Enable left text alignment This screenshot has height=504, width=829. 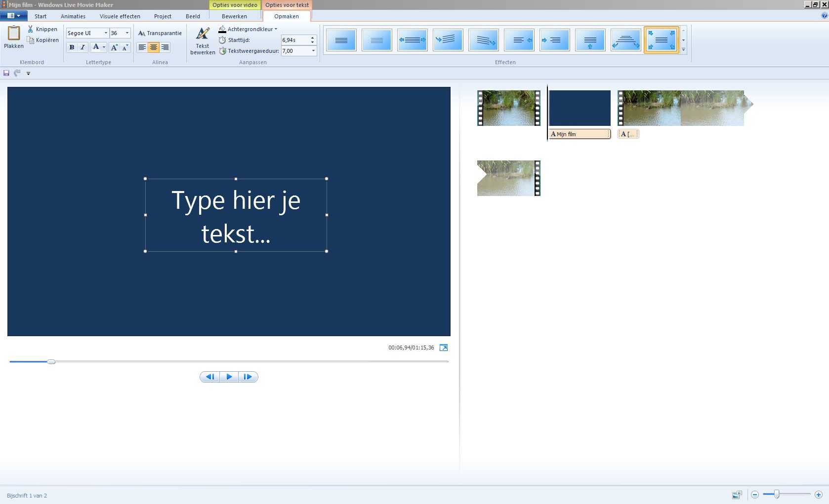tap(142, 47)
